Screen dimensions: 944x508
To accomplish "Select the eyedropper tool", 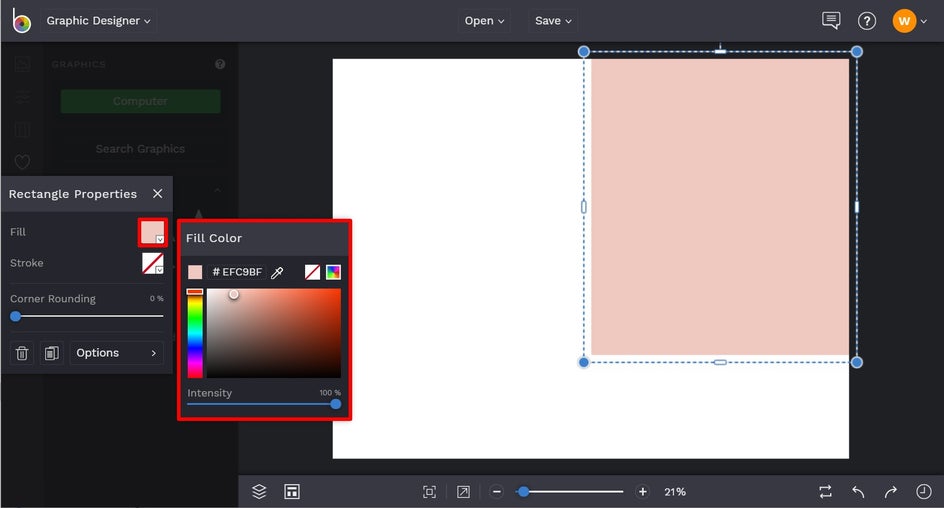I will coord(277,273).
